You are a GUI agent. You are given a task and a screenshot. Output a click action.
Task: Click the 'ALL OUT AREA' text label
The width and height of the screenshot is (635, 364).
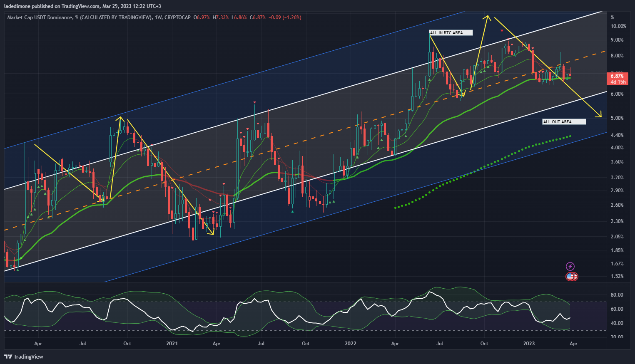click(x=564, y=122)
